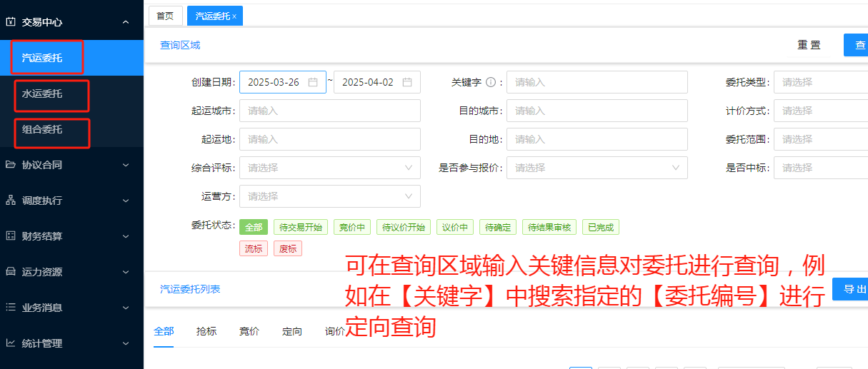Expand the 运力资源 menu chevron
Image resolution: width=868 pixels, height=369 pixels.
(x=126, y=272)
